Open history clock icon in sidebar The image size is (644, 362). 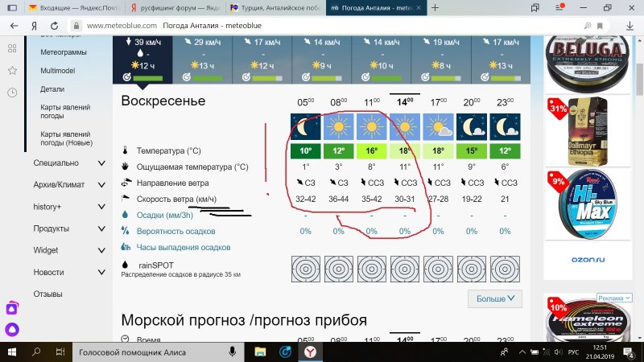[12, 93]
